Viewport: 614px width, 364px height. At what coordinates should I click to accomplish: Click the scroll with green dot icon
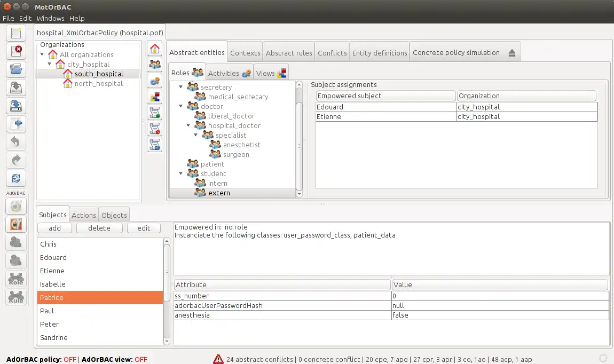click(155, 112)
